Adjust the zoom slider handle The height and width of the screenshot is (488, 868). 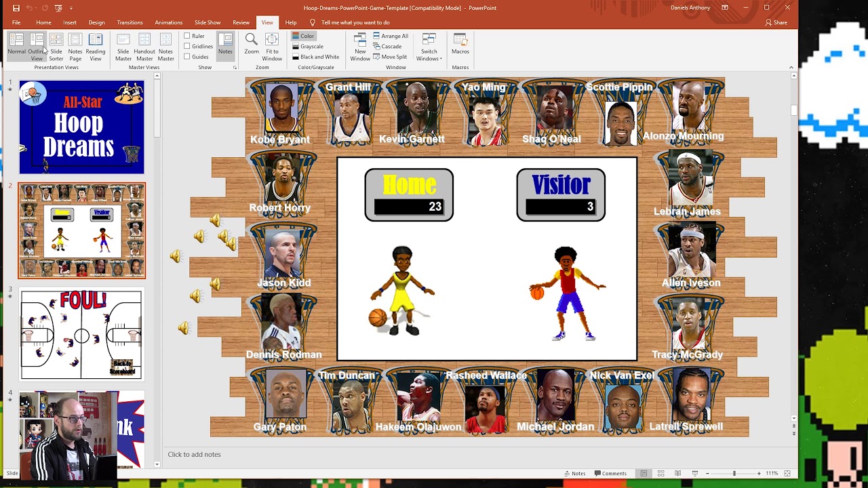point(734,473)
